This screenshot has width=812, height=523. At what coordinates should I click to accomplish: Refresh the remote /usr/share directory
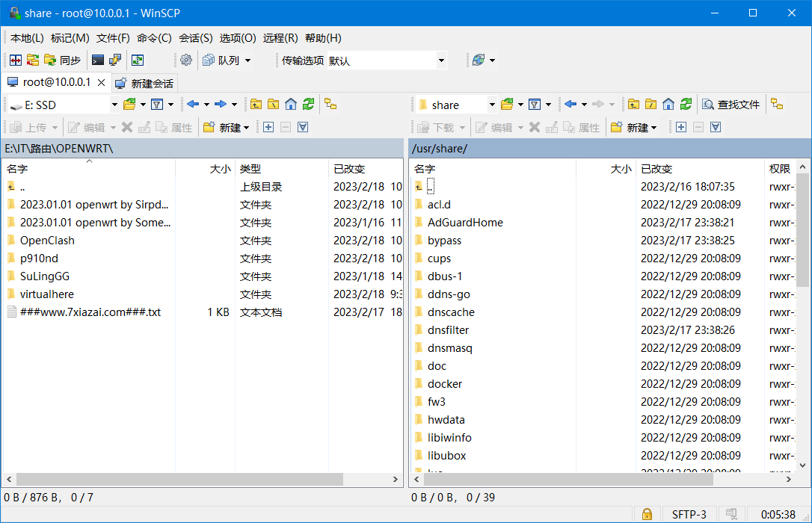coord(686,104)
